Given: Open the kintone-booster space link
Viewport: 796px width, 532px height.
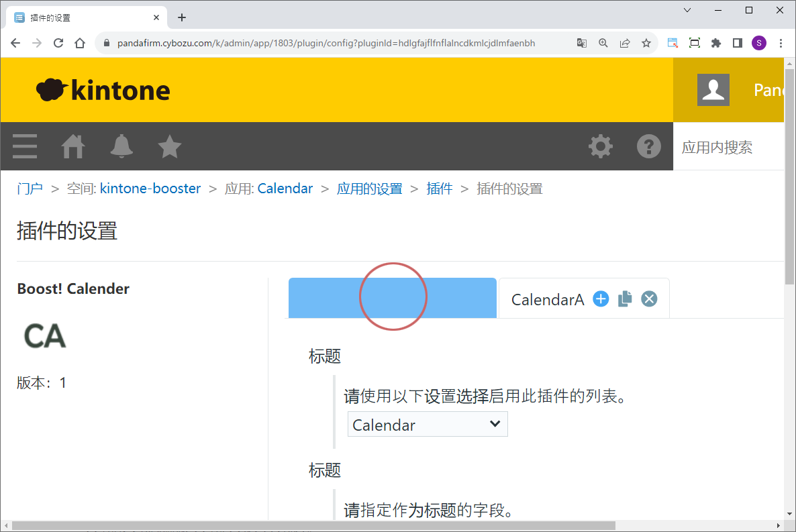Looking at the screenshot, I should 150,189.
